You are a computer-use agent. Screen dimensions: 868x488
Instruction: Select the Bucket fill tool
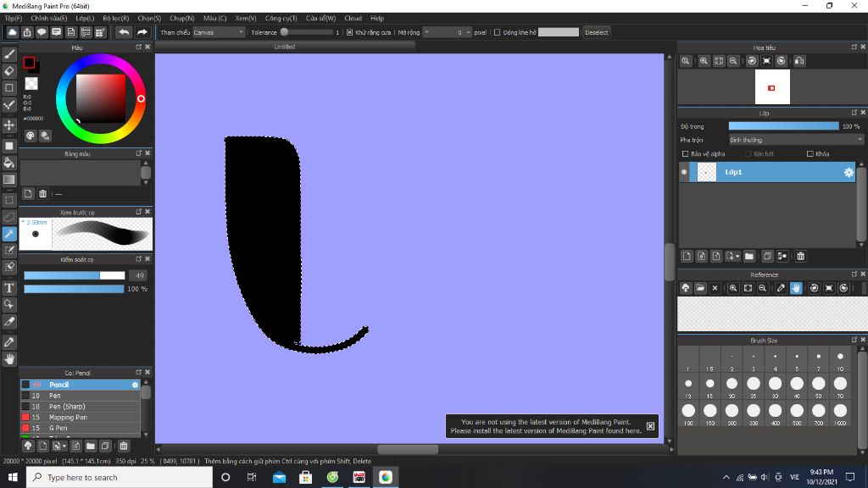(x=9, y=163)
